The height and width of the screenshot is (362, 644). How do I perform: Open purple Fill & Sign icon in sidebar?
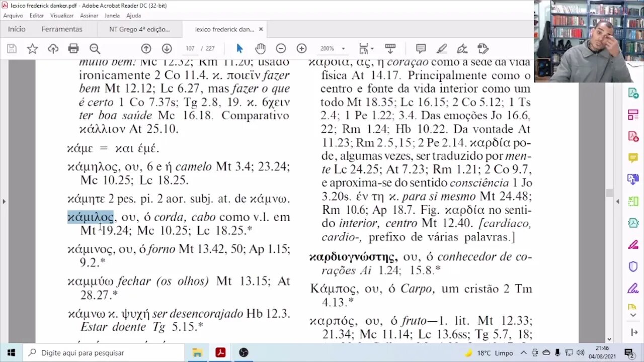(633, 288)
